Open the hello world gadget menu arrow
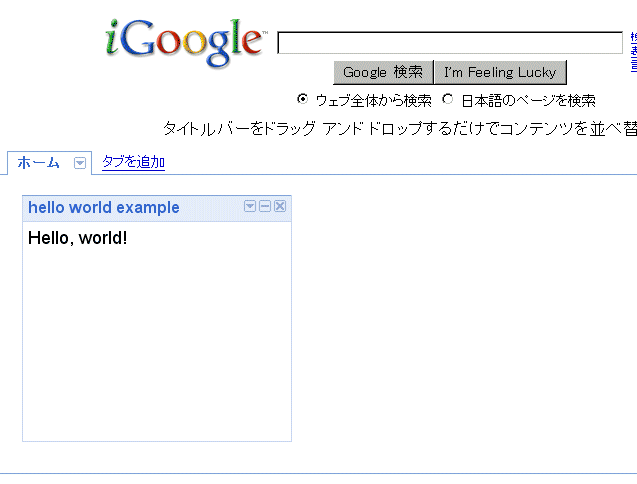 [250, 206]
